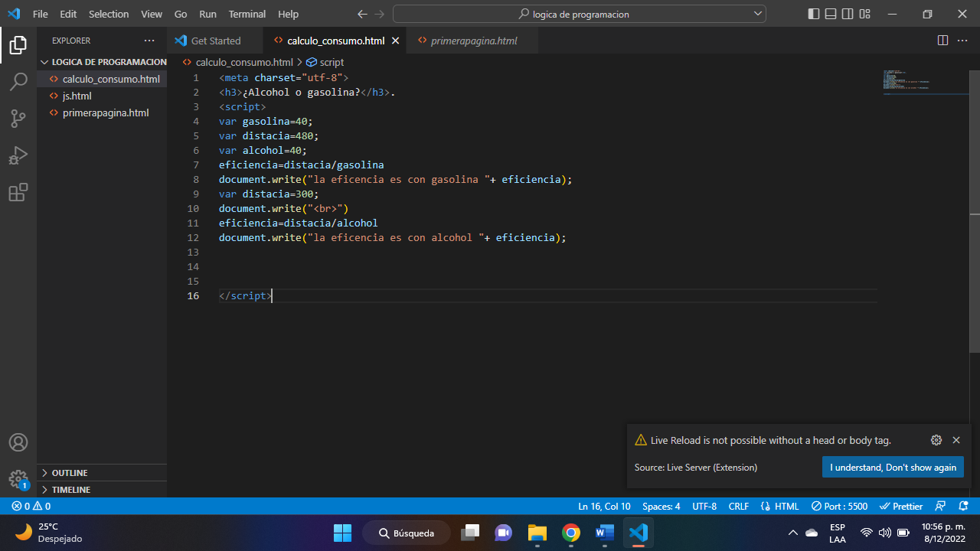
Task: Click the CRLF end of line selector
Action: pos(739,506)
